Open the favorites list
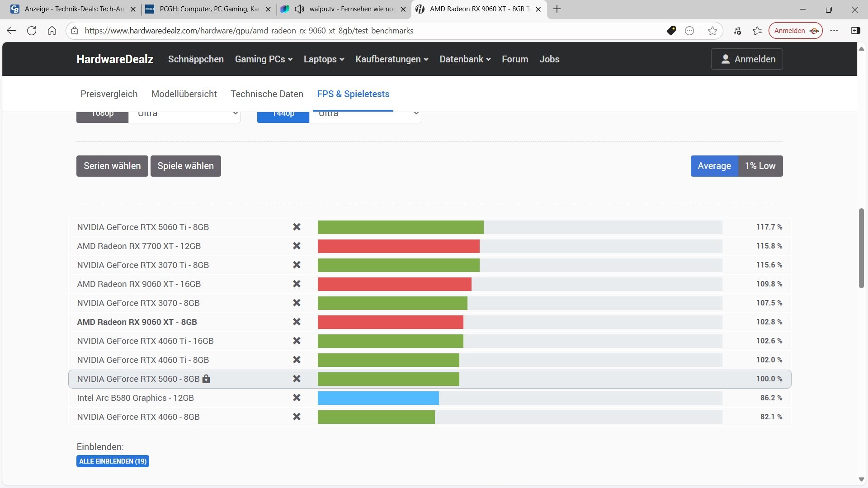Image resolution: width=868 pixels, height=488 pixels. [757, 31]
